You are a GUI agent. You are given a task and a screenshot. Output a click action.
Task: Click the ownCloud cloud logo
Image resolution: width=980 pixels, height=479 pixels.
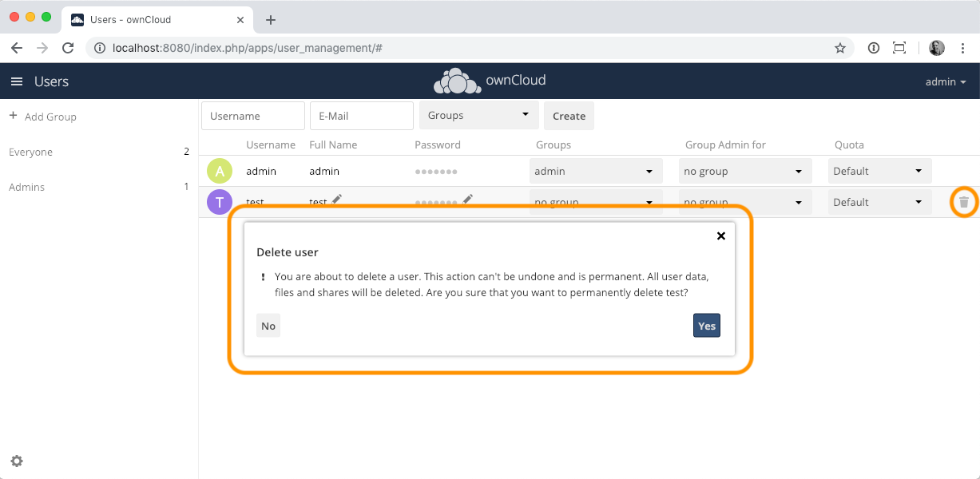(x=457, y=80)
